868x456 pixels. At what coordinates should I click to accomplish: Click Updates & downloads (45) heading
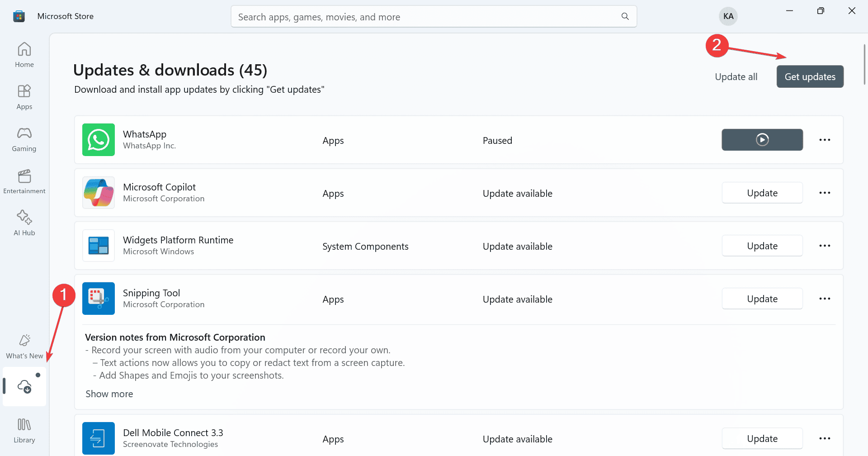[x=170, y=70]
